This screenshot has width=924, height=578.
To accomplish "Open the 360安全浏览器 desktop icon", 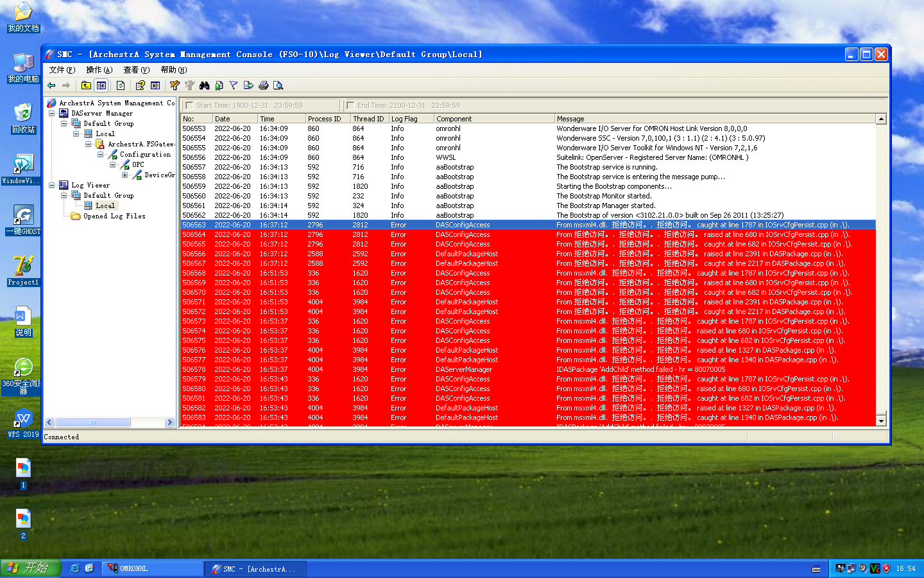I will (x=23, y=376).
